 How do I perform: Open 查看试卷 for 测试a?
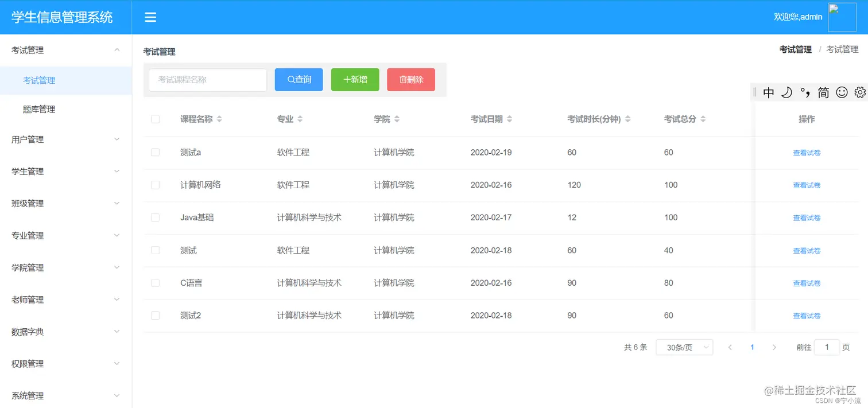(x=807, y=153)
